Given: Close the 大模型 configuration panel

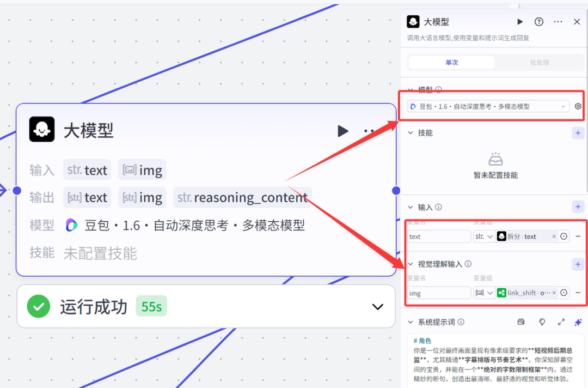Looking at the screenshot, I should click(577, 22).
